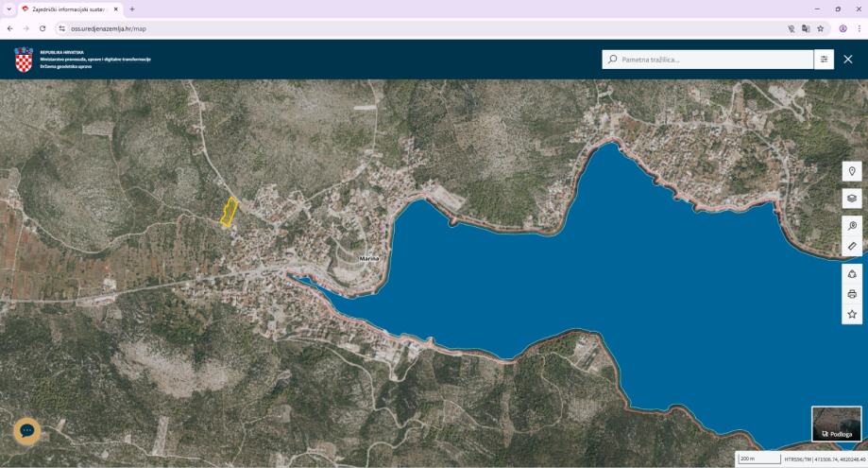Open a new browser tab
868x468 pixels.
pos(132,9)
